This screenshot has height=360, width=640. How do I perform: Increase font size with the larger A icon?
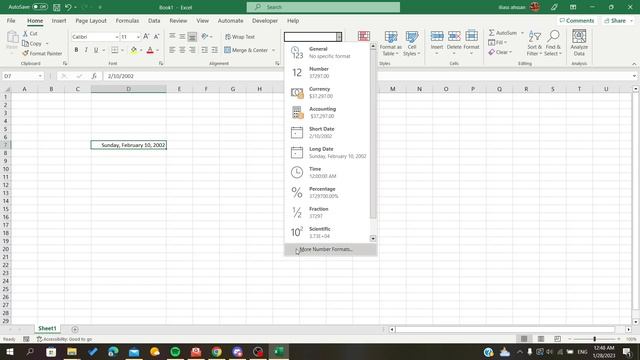click(x=146, y=37)
